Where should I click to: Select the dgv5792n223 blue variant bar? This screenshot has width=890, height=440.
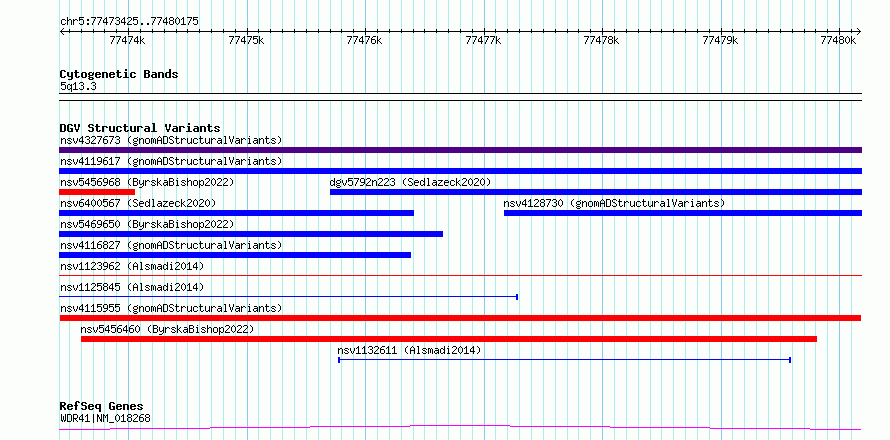click(x=596, y=192)
